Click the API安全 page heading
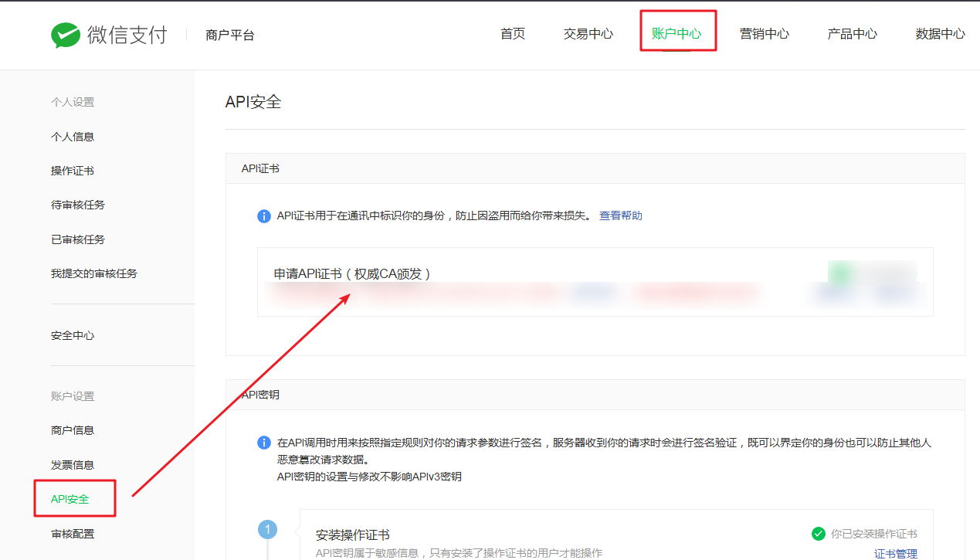 coord(253,102)
